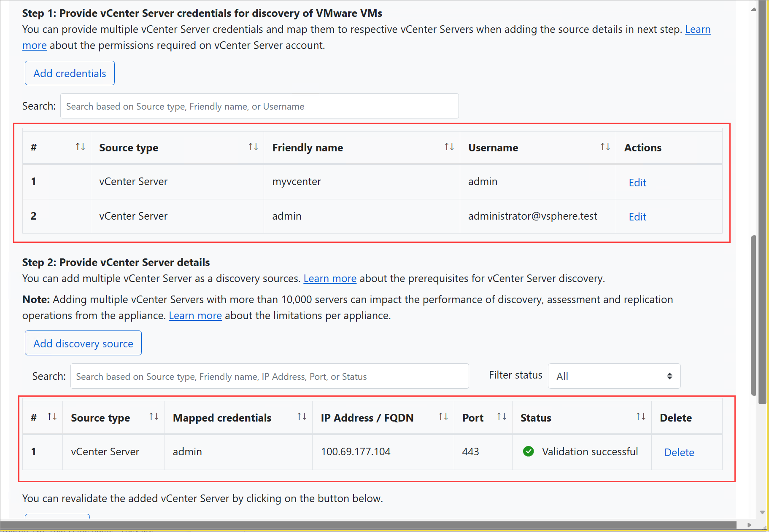
Task: Sort credentials by Friendly name
Action: coord(449,147)
